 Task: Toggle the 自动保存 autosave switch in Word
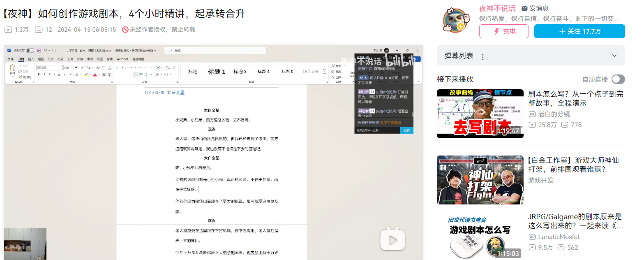click(30, 51)
